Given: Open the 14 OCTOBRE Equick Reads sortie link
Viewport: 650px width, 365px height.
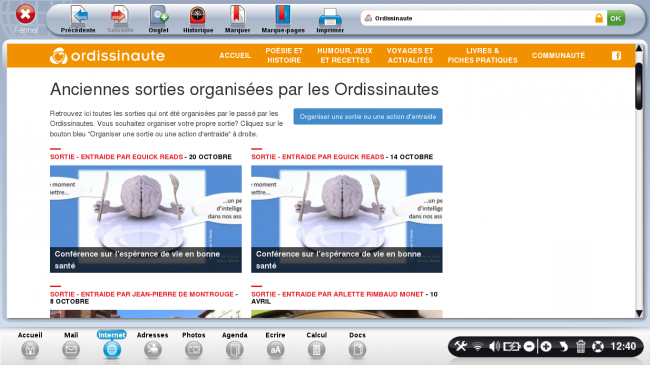Looking at the screenshot, I should (x=342, y=157).
